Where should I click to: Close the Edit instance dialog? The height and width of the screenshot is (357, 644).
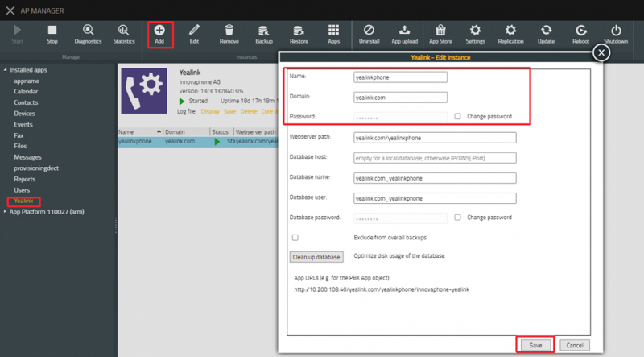601,52
